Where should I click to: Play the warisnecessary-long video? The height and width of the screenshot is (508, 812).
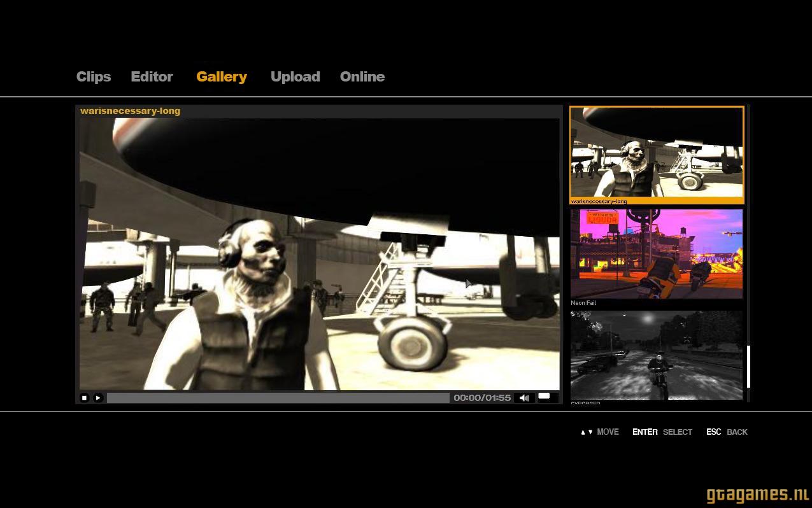(x=98, y=398)
